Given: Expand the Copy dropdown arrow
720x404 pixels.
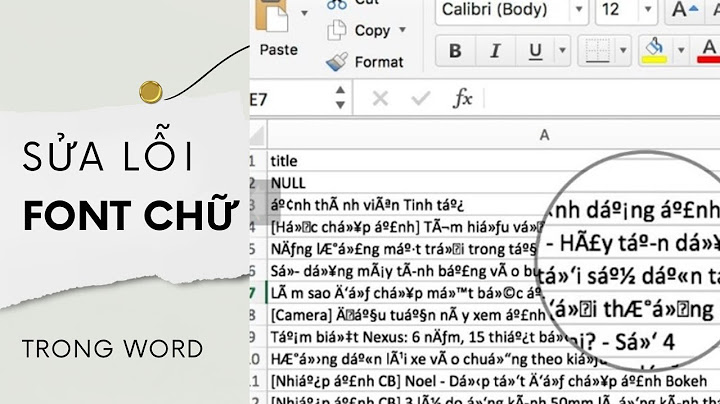Looking at the screenshot, I should tap(403, 30).
